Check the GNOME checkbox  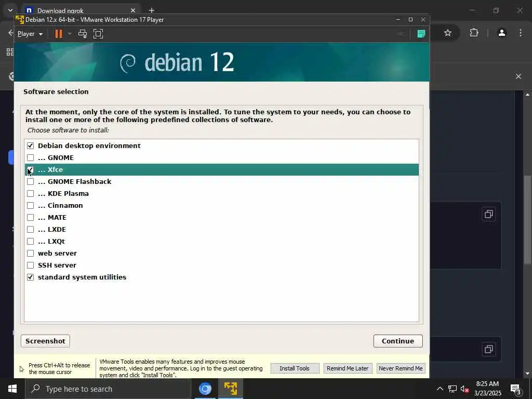pyautogui.click(x=31, y=157)
